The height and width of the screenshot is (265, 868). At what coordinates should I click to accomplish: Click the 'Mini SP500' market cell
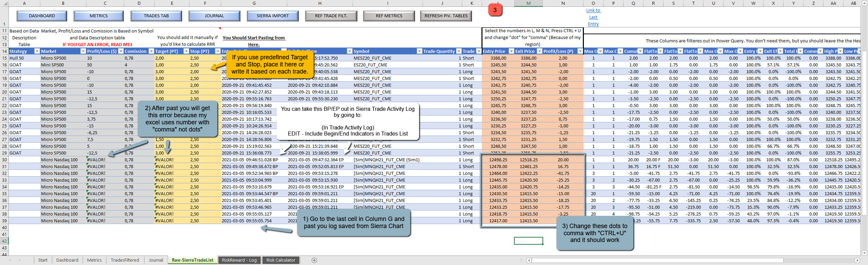63,65
